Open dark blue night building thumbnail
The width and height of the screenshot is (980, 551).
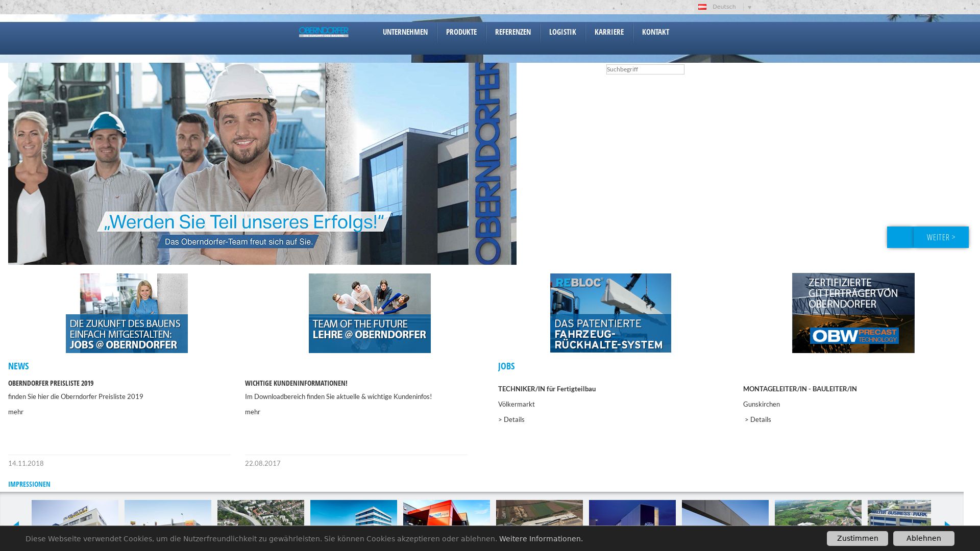(632, 513)
